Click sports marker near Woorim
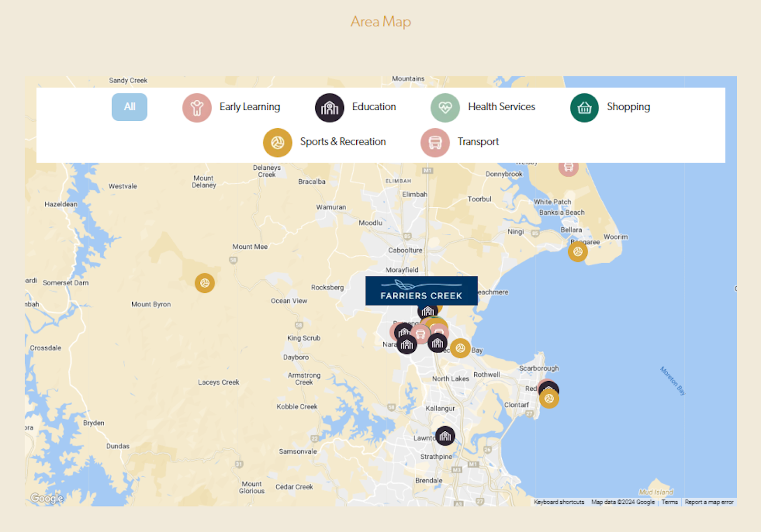Screen dimensions: 761x532 click(x=577, y=252)
